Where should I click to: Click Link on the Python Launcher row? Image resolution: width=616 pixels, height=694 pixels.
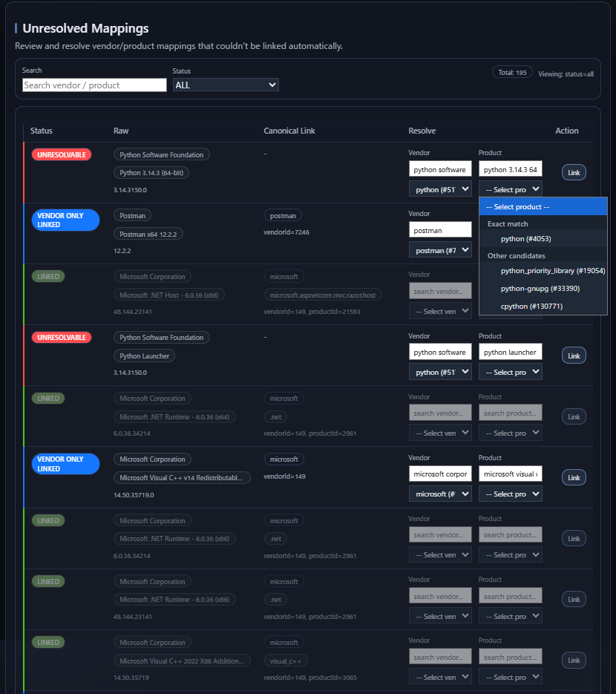(x=573, y=355)
